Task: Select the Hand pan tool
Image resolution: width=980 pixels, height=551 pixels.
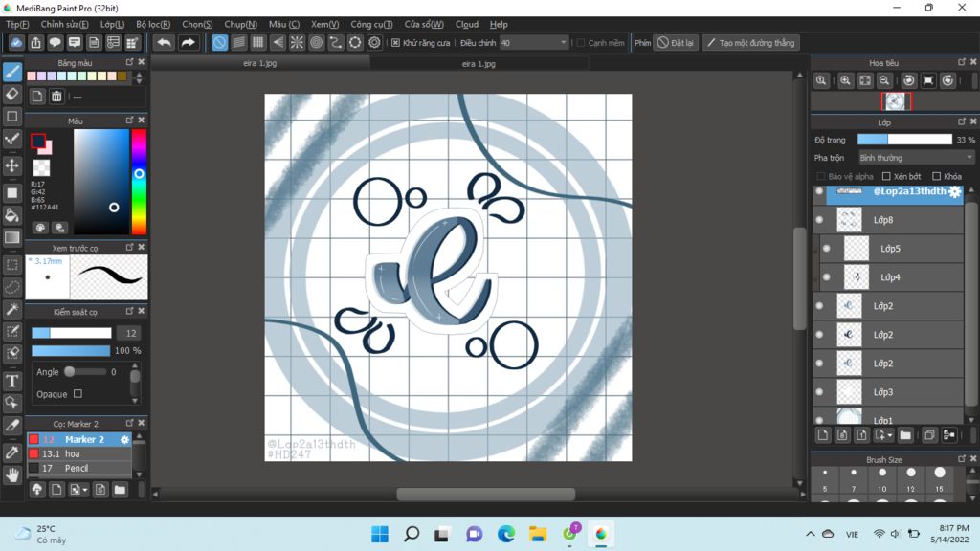Action: click(x=11, y=474)
